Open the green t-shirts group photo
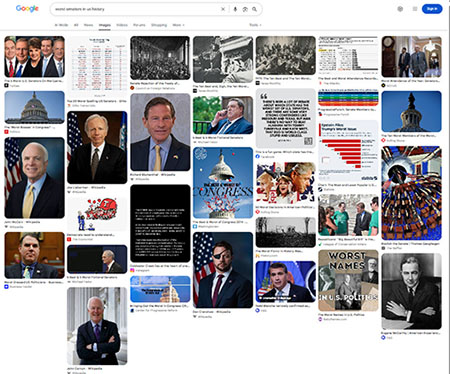 348,215
